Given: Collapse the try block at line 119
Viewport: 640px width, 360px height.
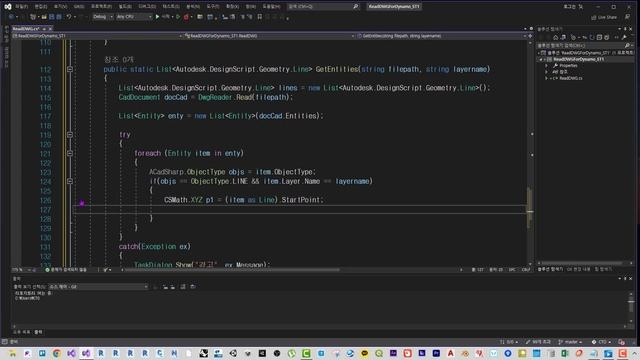Looking at the screenshot, I should [70, 135].
